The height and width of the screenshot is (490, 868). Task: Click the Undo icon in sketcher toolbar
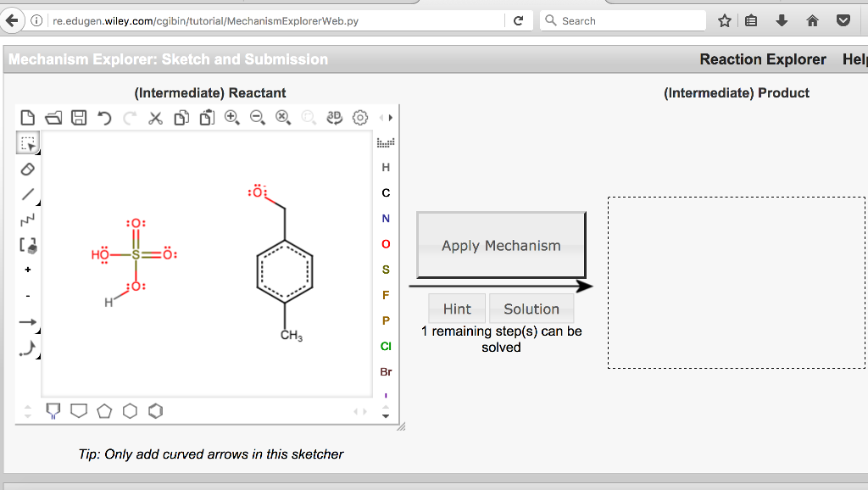pyautogui.click(x=104, y=118)
